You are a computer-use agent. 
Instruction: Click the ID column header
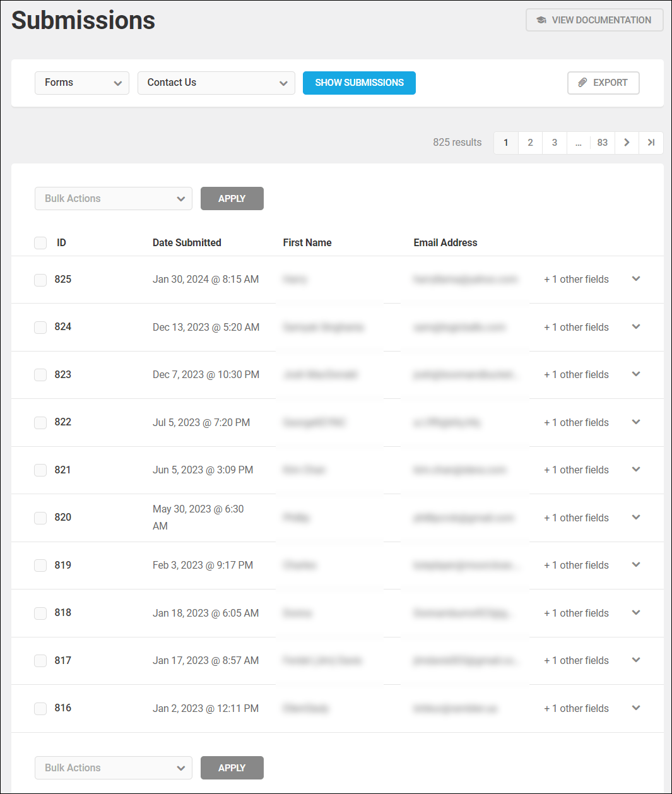pos(61,243)
